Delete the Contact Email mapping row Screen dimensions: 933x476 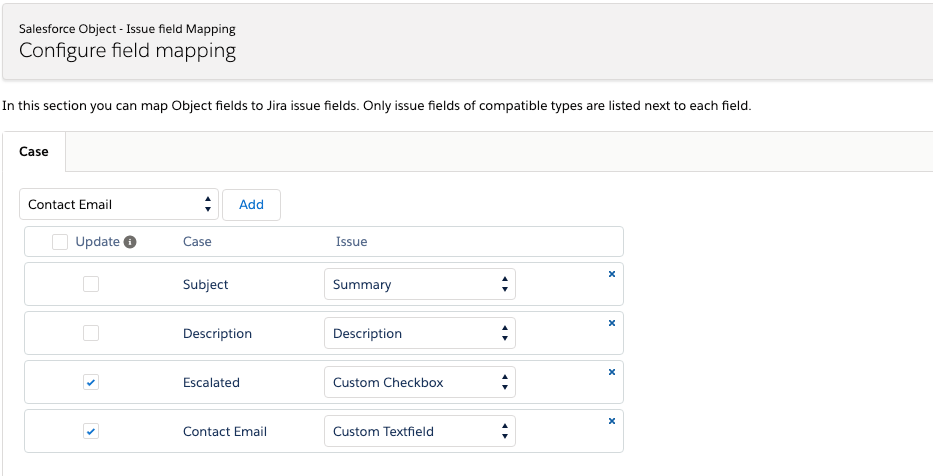point(611,420)
